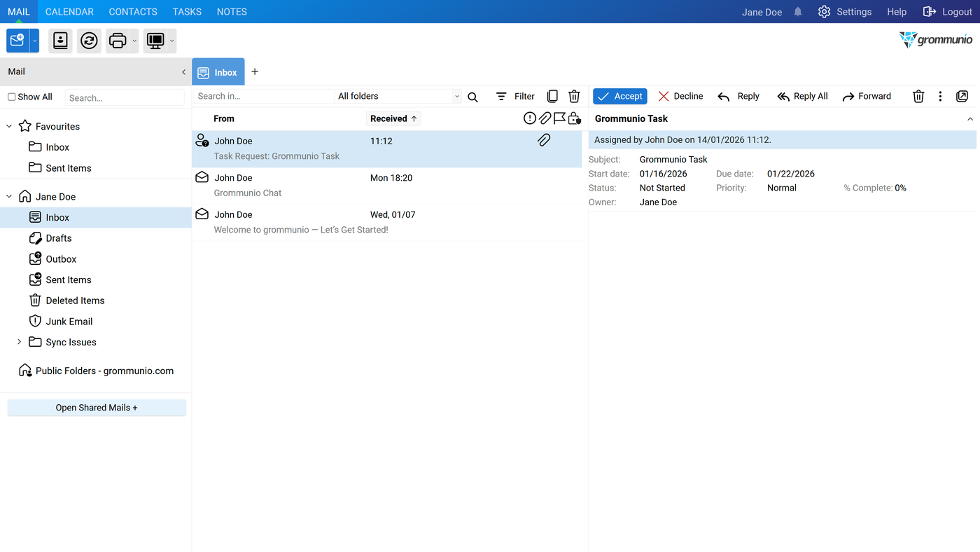Focus the folder Search field

coord(125,97)
